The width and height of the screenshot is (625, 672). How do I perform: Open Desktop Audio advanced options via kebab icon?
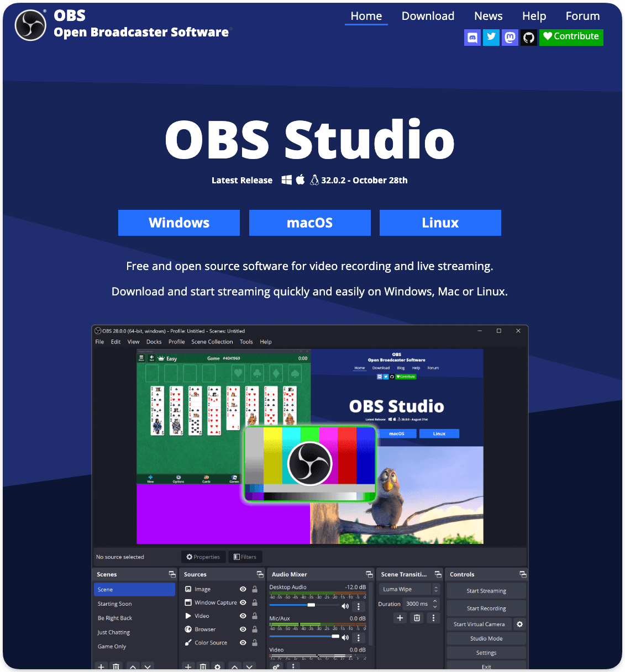click(x=358, y=606)
